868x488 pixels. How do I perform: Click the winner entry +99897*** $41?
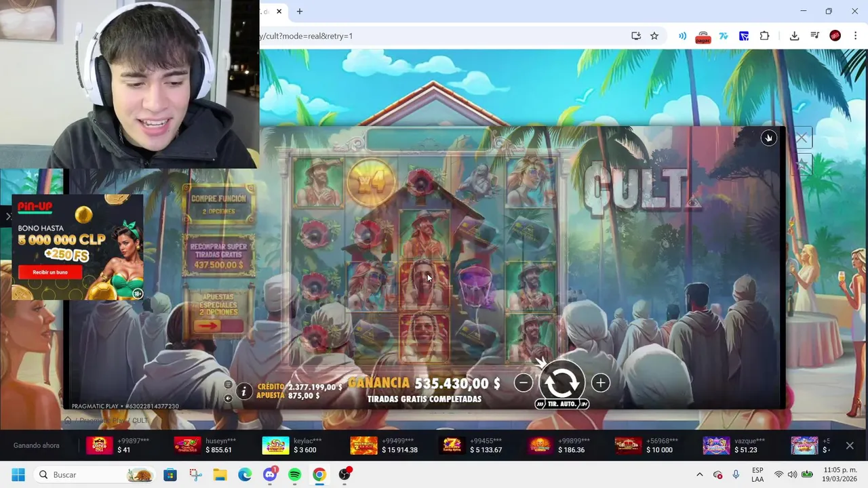pos(117,445)
